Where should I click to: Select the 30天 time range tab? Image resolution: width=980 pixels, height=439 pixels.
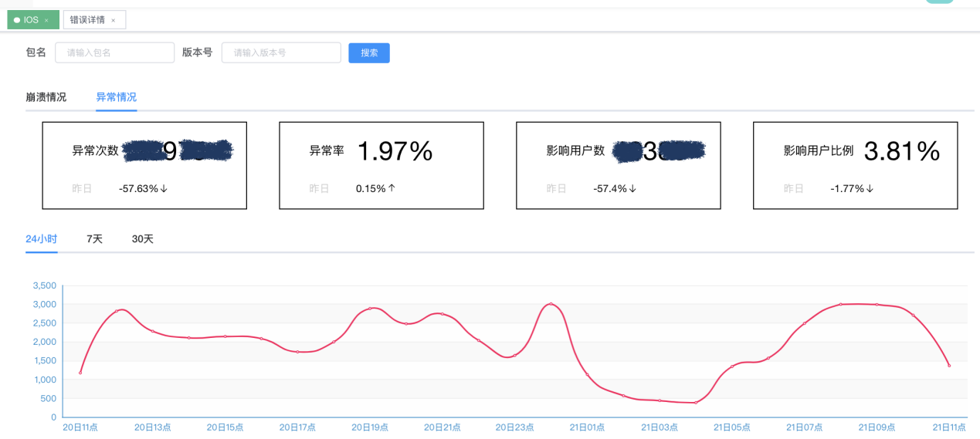coord(143,239)
